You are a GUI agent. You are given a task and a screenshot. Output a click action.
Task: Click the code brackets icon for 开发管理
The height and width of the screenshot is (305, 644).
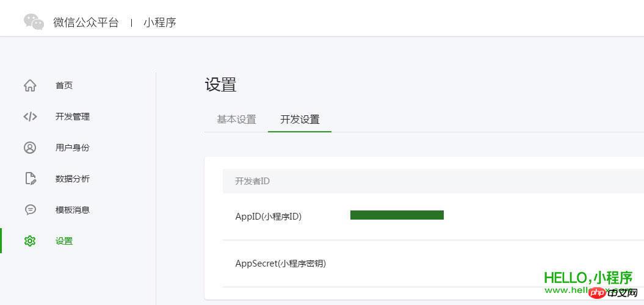pos(30,117)
